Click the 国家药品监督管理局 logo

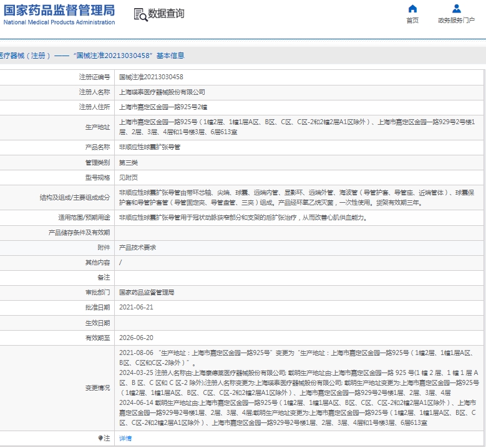point(59,10)
